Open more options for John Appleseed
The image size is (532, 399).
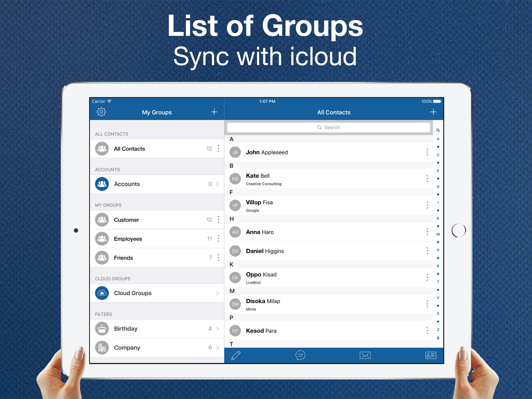tap(427, 152)
